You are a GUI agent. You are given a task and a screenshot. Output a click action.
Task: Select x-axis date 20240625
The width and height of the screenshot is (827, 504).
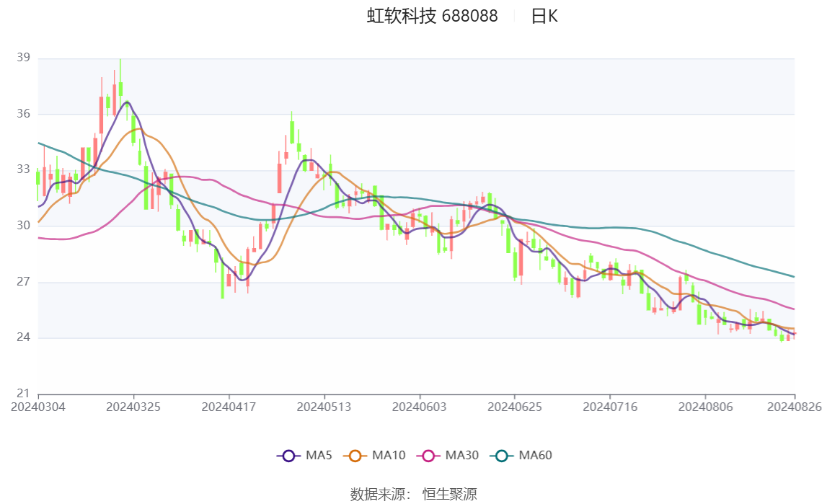(515, 407)
